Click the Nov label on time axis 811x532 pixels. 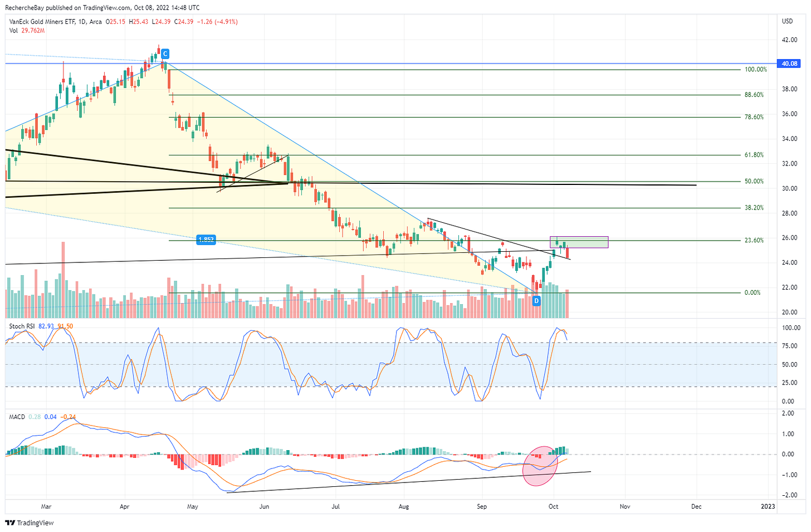(x=625, y=506)
